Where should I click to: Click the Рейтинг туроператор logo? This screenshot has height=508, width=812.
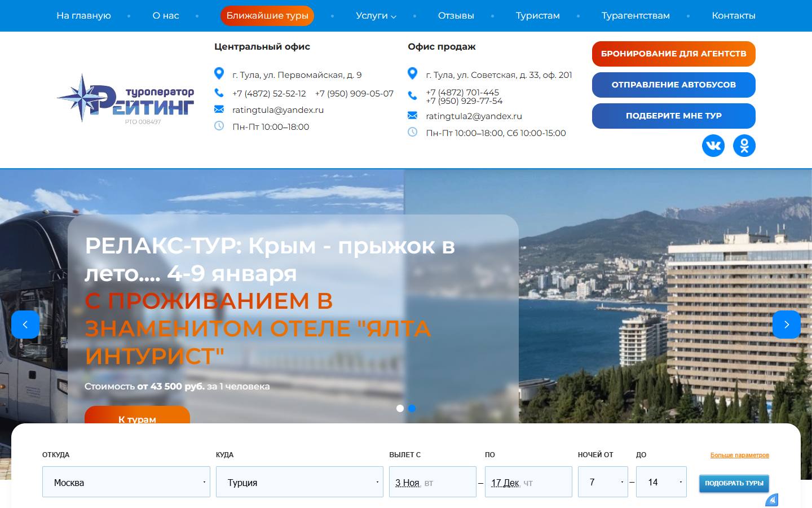125,98
